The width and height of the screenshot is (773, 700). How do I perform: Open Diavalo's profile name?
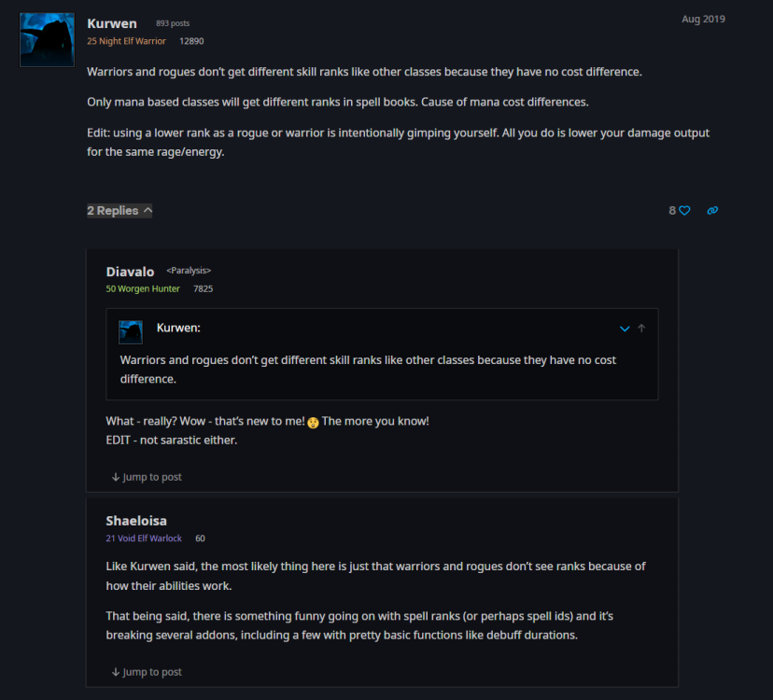pos(130,272)
